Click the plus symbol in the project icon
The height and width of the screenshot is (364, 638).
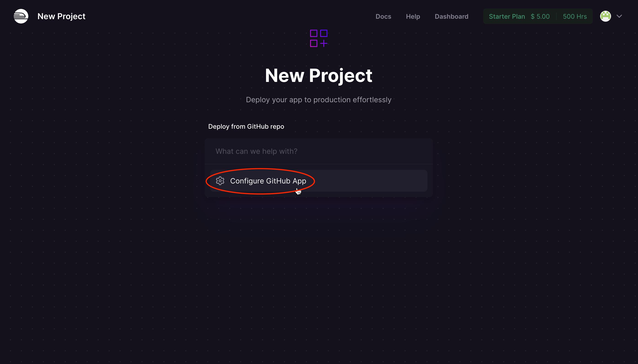coord(324,44)
